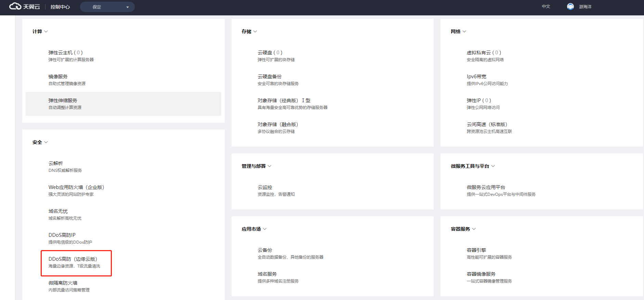Collapse the 网络 section chevron
This screenshot has height=300, width=644.
464,31
